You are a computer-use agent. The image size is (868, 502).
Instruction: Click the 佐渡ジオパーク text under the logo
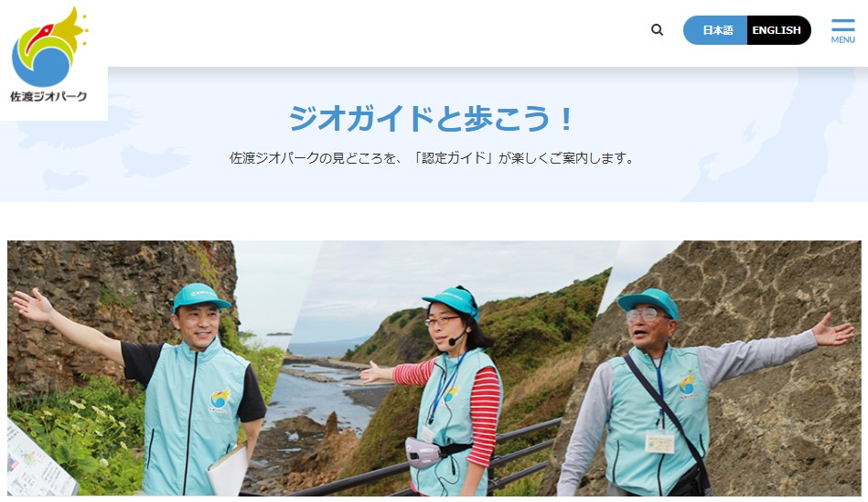click(x=48, y=96)
